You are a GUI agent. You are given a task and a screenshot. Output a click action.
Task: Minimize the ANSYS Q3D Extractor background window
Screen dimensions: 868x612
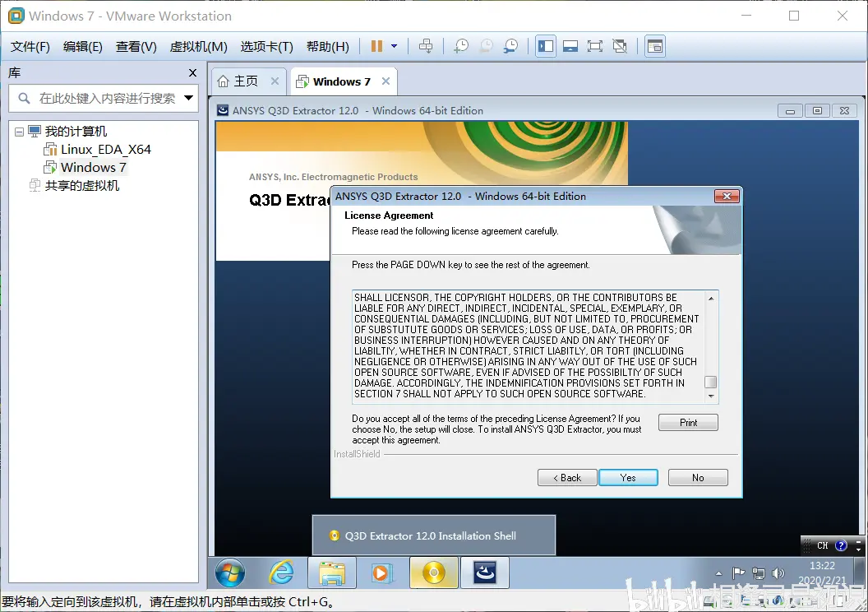click(791, 111)
